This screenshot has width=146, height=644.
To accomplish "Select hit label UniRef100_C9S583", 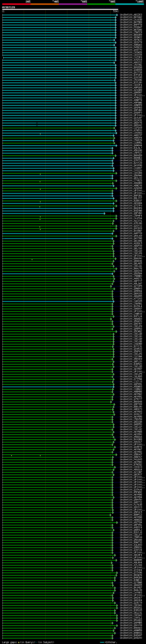I will [131, 133].
